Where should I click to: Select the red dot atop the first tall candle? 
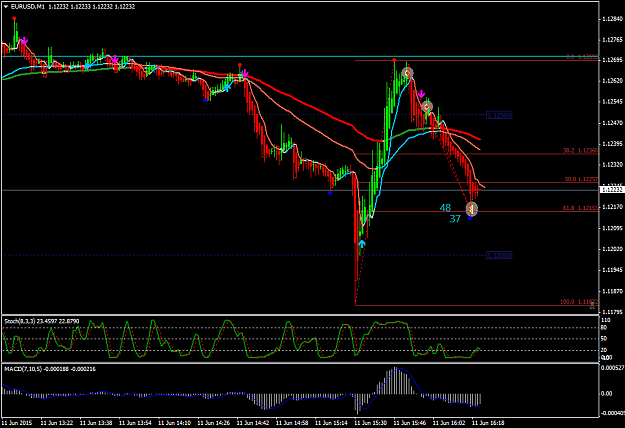(14, 18)
